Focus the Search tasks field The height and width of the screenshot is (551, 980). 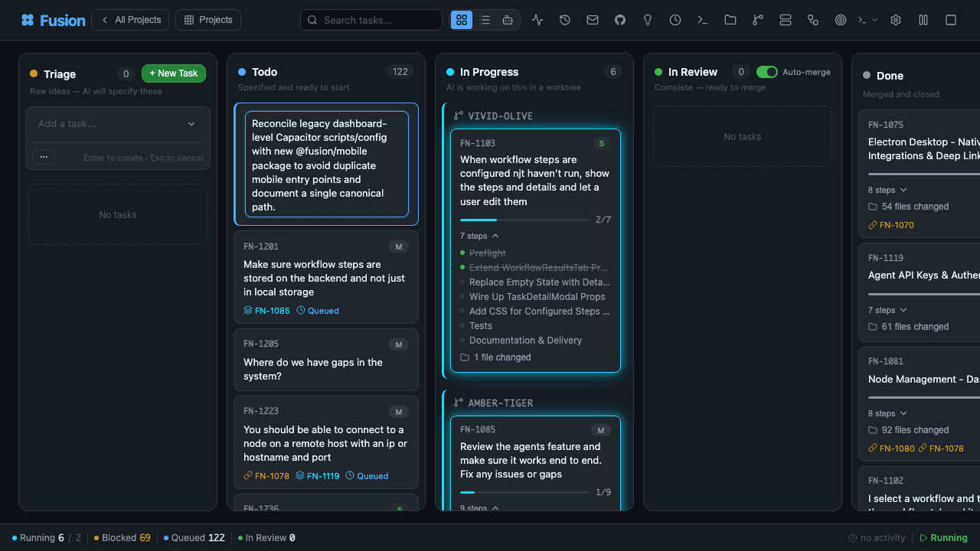[371, 20]
